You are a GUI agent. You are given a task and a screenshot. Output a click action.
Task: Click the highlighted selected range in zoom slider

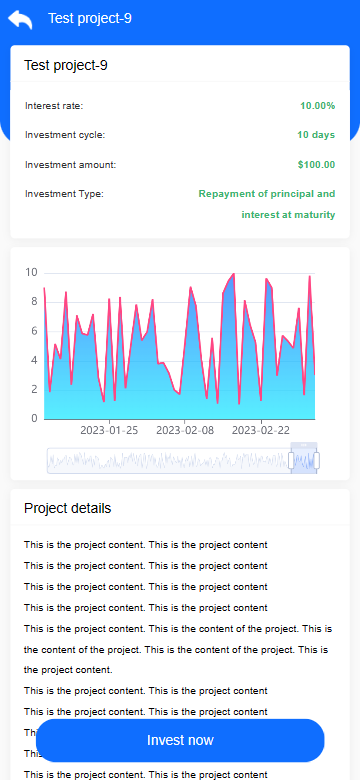304,461
